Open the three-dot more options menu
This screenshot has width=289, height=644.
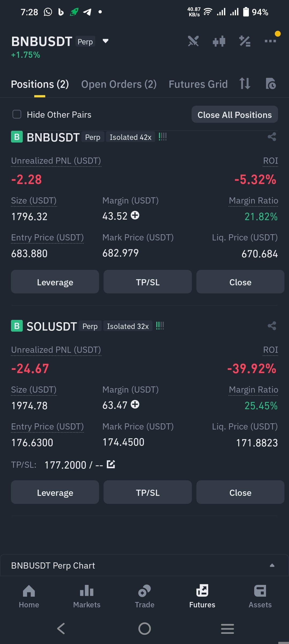click(270, 41)
